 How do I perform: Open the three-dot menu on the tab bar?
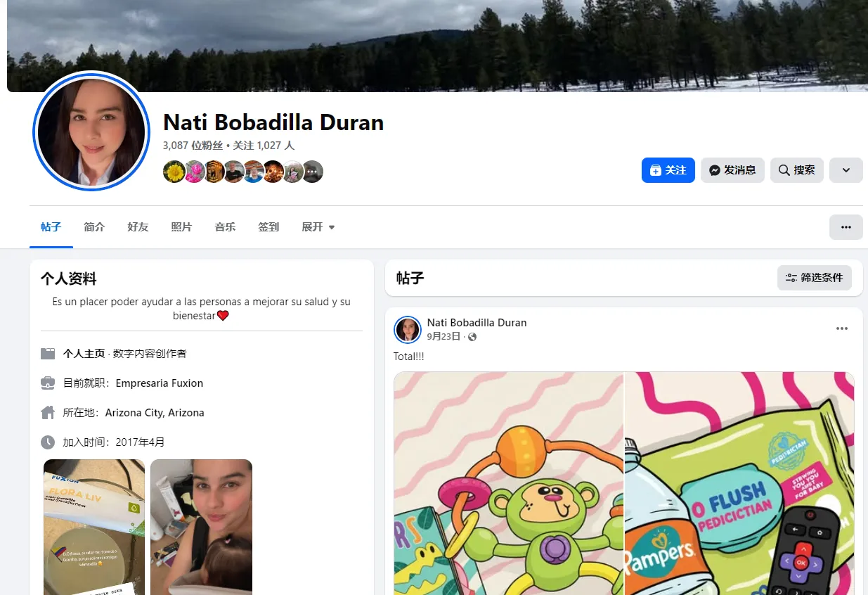[846, 227]
